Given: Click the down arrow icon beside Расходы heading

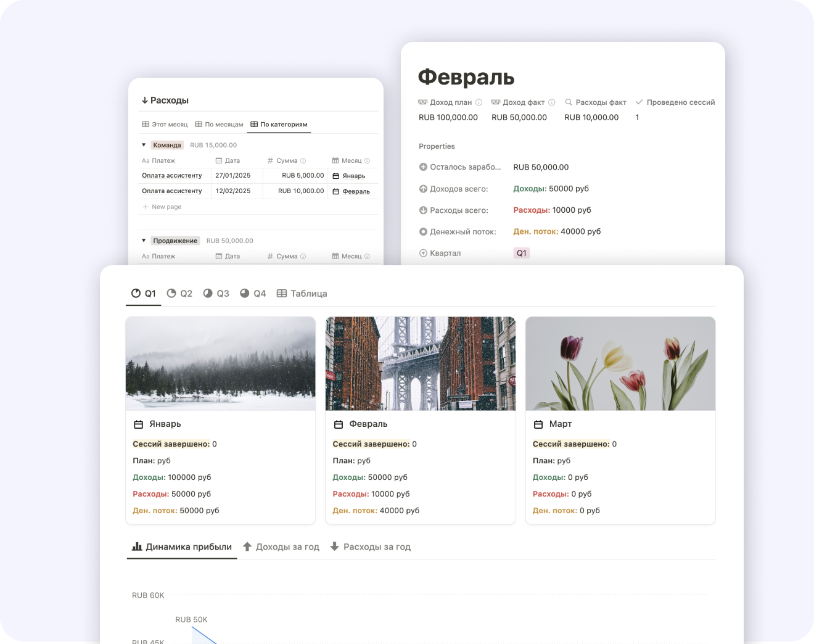Looking at the screenshot, I should [145, 100].
